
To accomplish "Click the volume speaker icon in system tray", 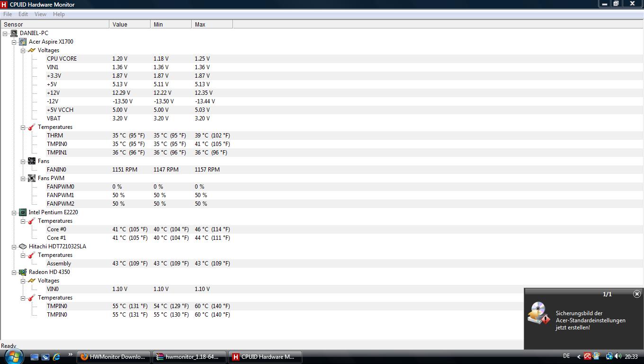I will point(618,356).
